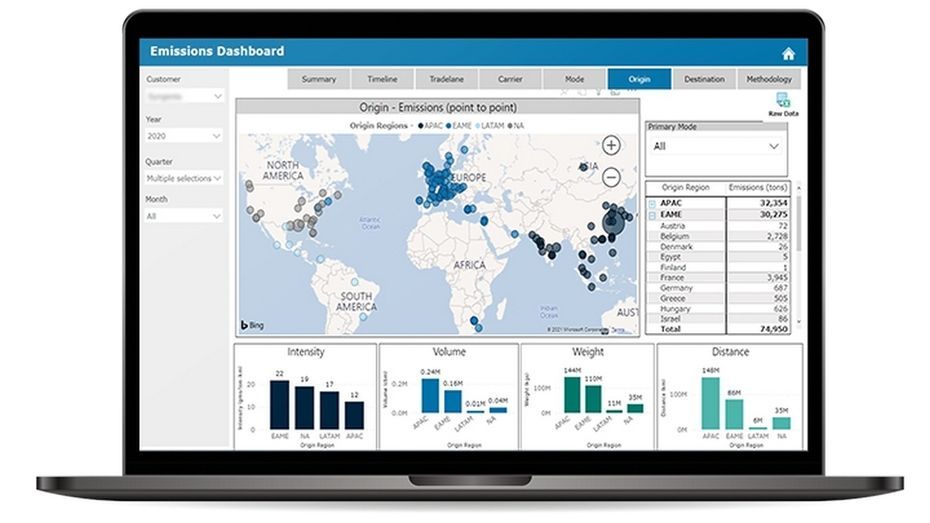
Task: Expand the APAC region row
Action: click(653, 202)
